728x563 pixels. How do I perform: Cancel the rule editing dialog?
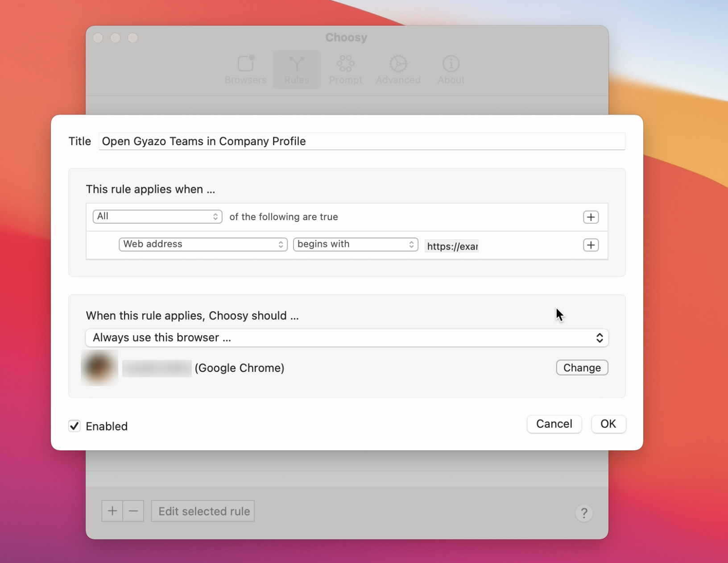click(554, 424)
